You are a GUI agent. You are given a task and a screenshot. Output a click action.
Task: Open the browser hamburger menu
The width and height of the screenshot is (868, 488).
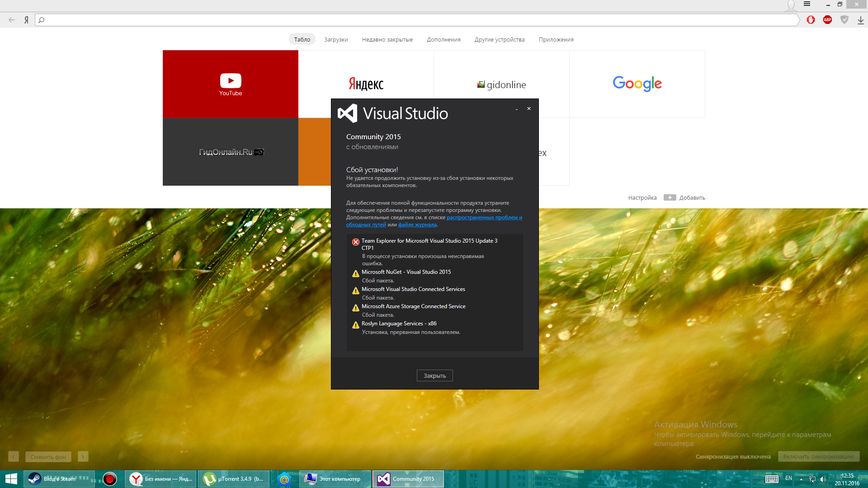point(807,4)
